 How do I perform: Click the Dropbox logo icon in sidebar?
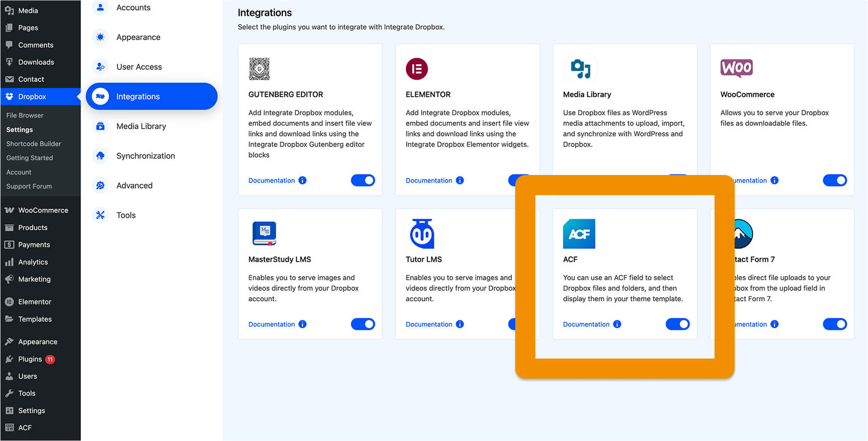coord(9,97)
